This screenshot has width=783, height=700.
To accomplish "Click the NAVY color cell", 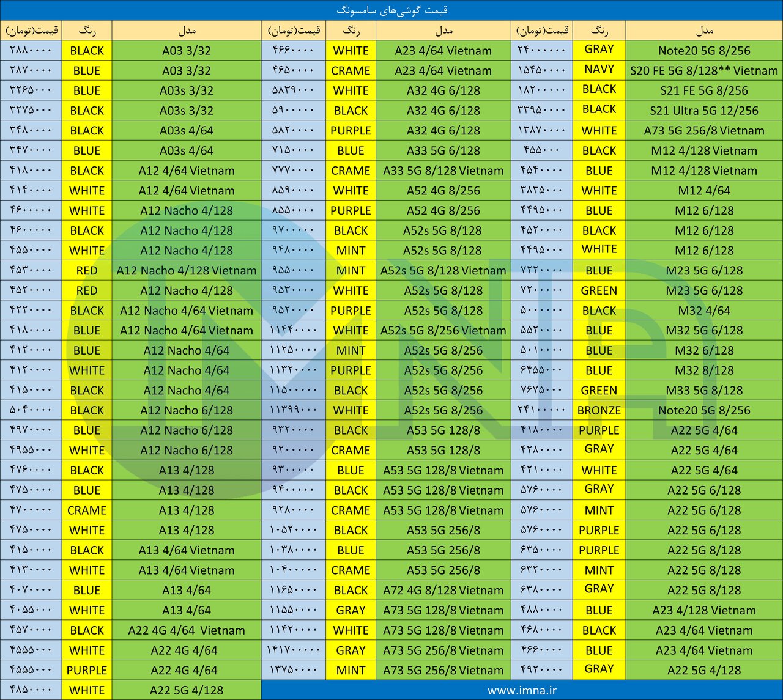I will (599, 70).
